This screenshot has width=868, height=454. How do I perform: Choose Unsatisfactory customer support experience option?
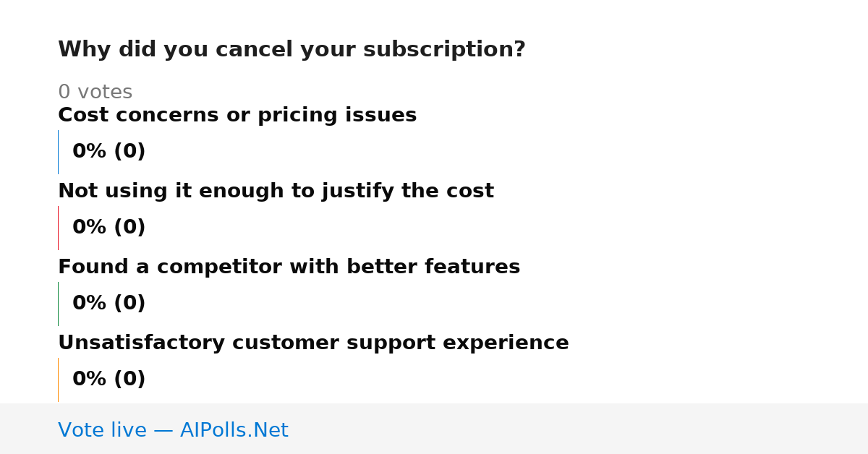(313, 343)
